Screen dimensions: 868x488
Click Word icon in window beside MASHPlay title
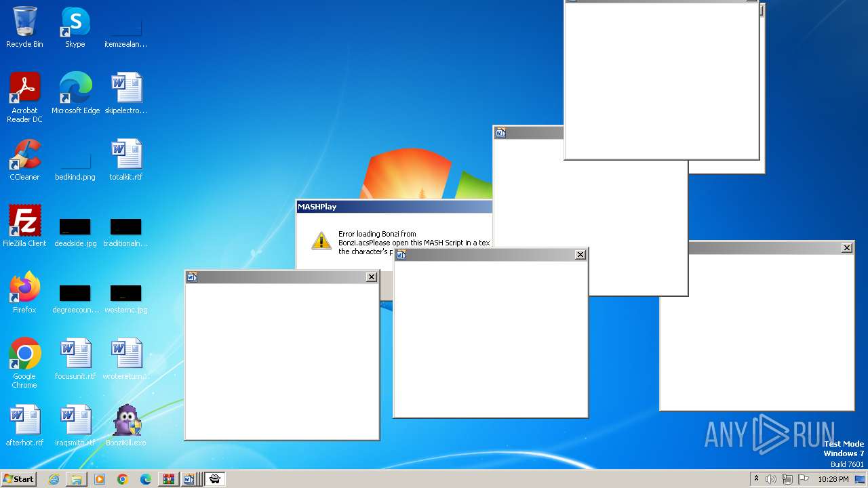500,133
